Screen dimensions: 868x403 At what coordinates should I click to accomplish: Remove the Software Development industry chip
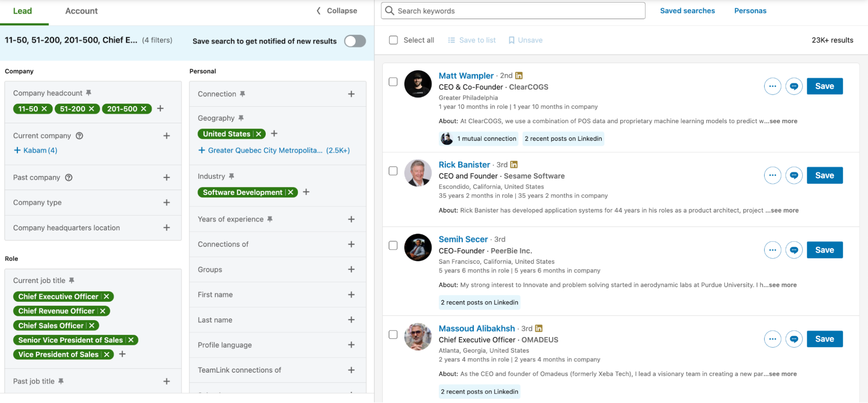pyautogui.click(x=291, y=192)
